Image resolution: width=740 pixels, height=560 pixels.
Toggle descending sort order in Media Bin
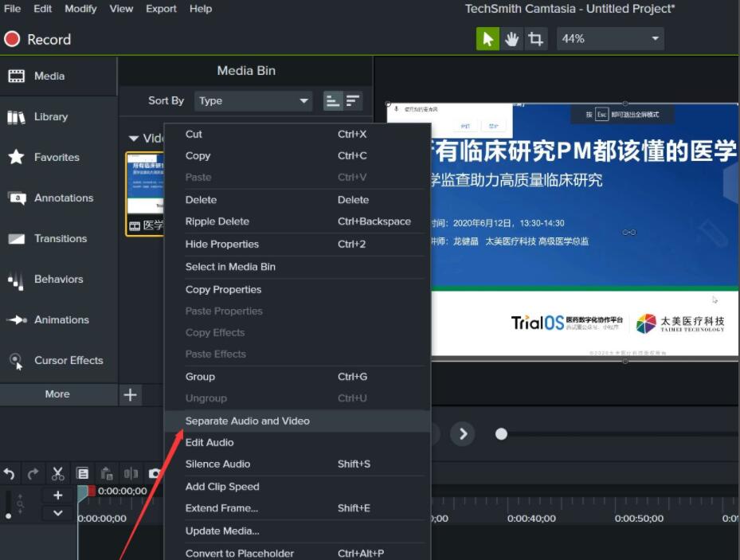pyautogui.click(x=353, y=100)
